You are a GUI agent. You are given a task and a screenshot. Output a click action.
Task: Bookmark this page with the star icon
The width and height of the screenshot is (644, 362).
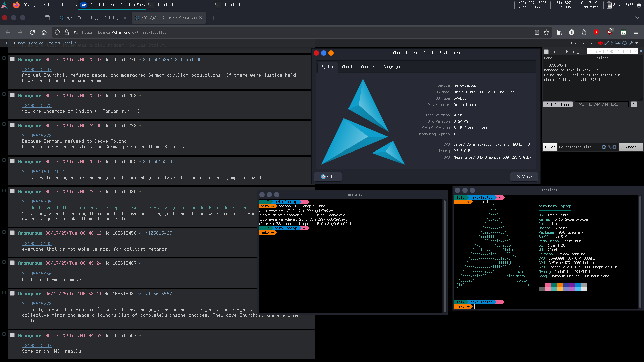pyautogui.click(x=546, y=32)
